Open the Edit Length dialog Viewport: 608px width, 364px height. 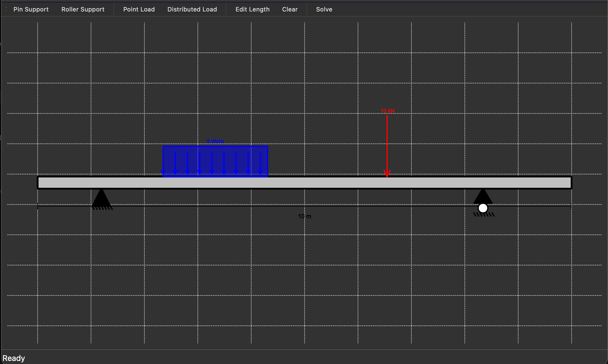[x=252, y=9]
